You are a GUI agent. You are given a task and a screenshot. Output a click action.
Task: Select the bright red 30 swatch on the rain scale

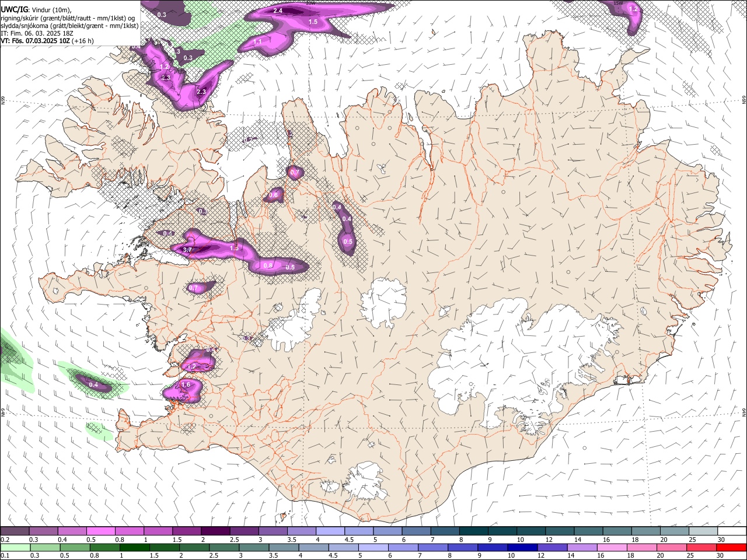[731, 547]
